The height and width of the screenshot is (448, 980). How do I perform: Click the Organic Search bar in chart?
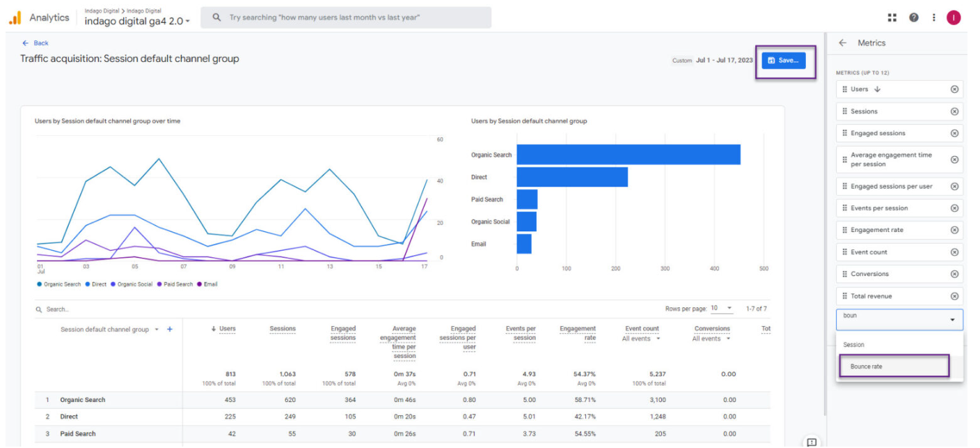(x=629, y=155)
